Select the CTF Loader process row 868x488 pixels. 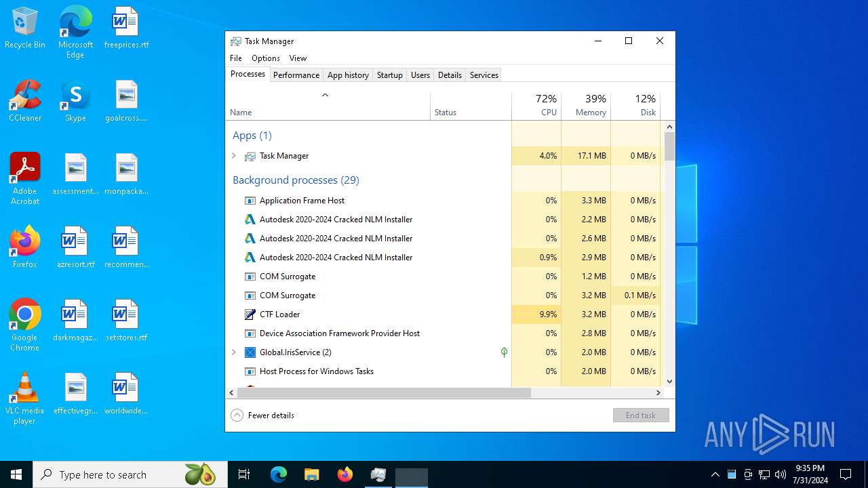click(443, 314)
